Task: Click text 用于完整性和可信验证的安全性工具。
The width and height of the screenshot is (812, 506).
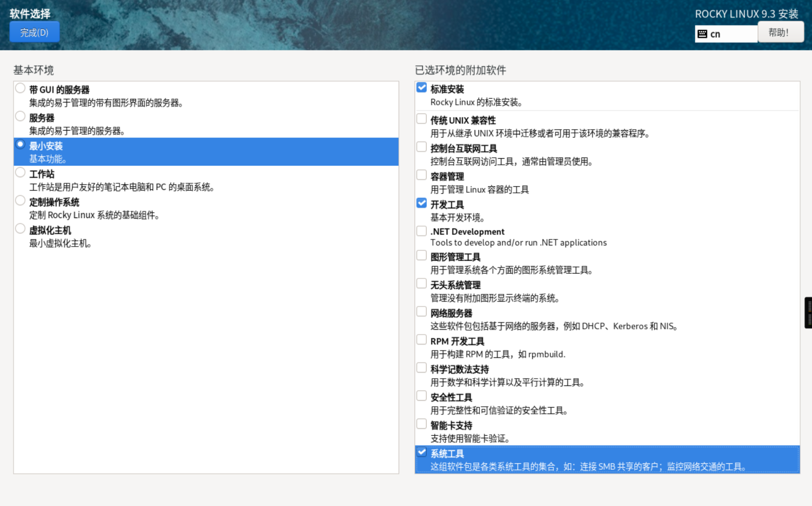Action: [x=499, y=411]
